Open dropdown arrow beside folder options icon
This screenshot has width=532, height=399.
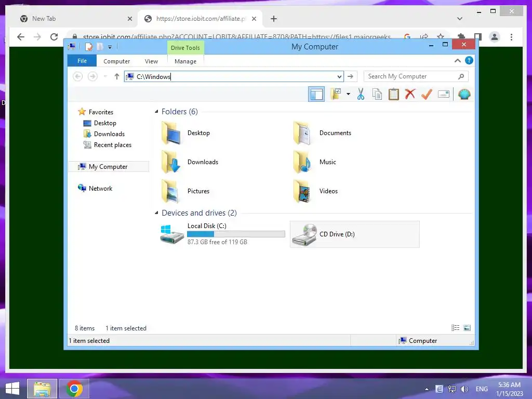[x=348, y=94]
